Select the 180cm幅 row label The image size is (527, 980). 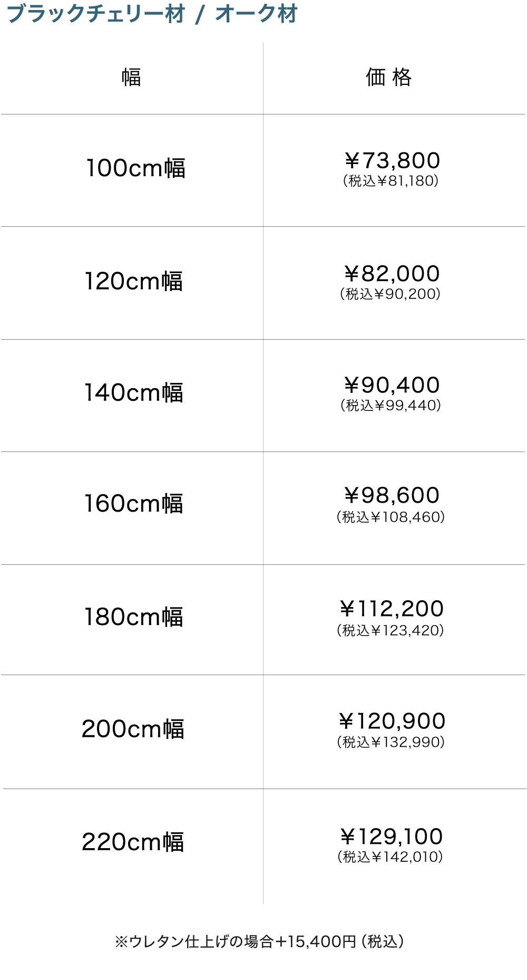[134, 617]
